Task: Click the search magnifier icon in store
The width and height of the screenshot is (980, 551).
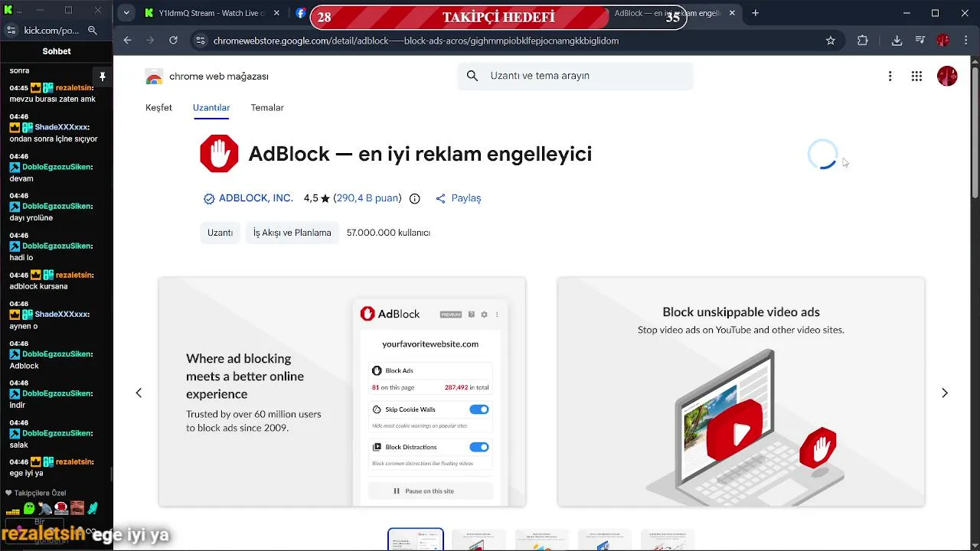Action: pyautogui.click(x=472, y=76)
